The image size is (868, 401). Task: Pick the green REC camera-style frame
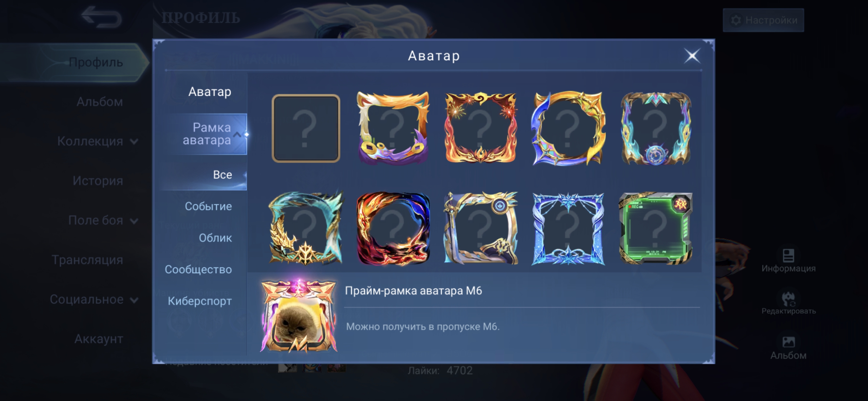tap(656, 228)
